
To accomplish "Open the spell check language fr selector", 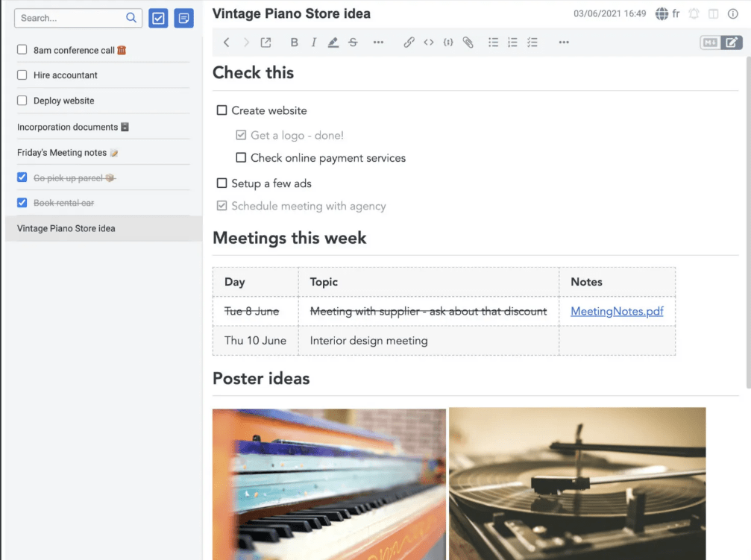I will point(667,14).
